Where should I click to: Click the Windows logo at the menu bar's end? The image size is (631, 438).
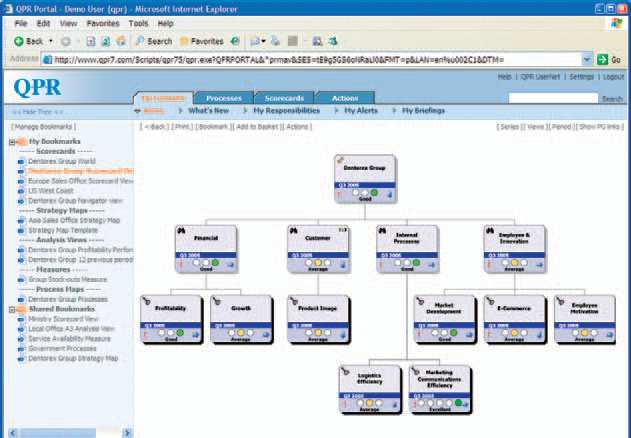click(617, 23)
